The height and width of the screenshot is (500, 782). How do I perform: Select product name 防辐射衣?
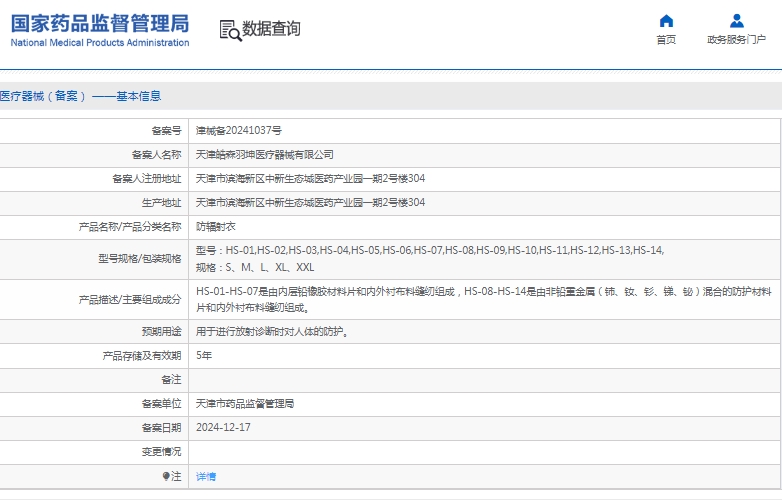coord(215,226)
